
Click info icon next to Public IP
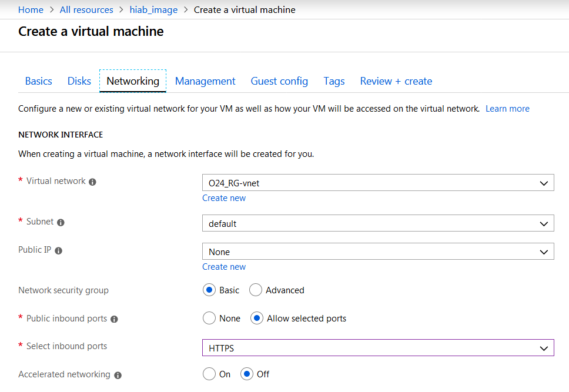pyautogui.click(x=58, y=250)
